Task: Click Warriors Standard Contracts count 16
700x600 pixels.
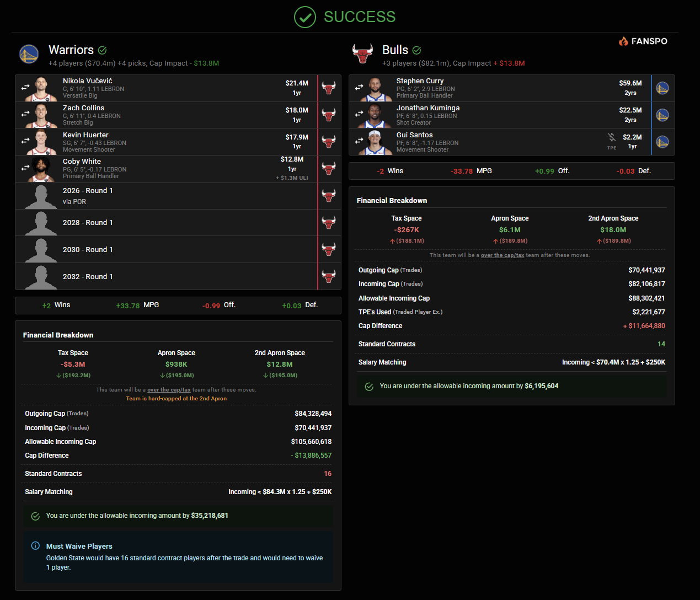Action: (x=328, y=473)
